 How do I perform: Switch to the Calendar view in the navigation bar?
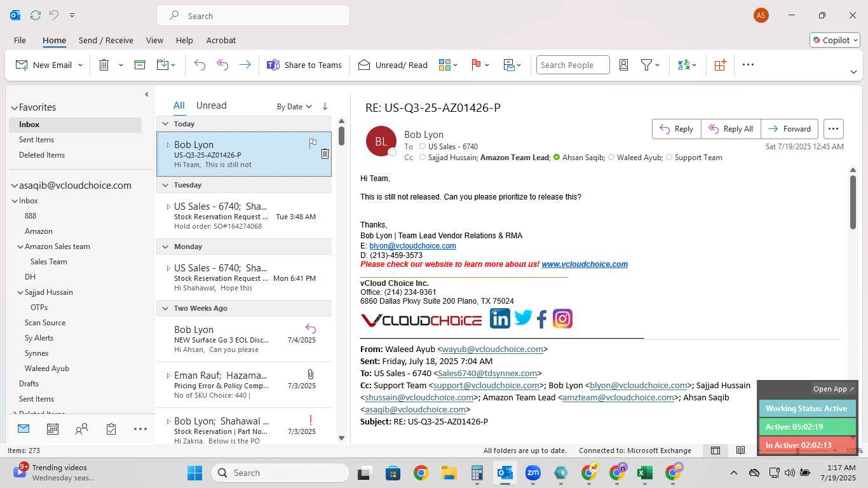coord(53,429)
